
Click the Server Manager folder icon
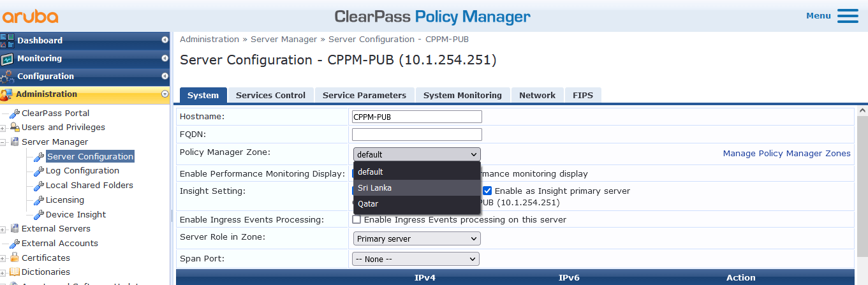[15, 142]
